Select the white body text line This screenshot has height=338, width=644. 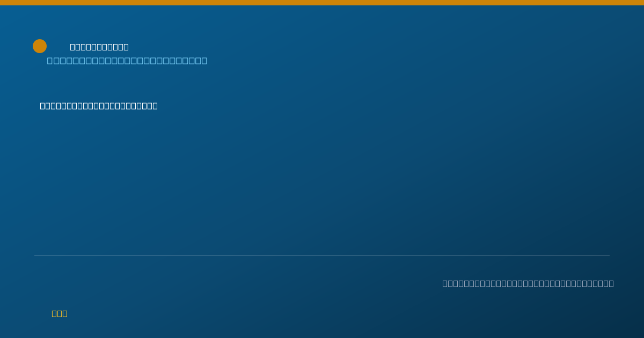99,106
